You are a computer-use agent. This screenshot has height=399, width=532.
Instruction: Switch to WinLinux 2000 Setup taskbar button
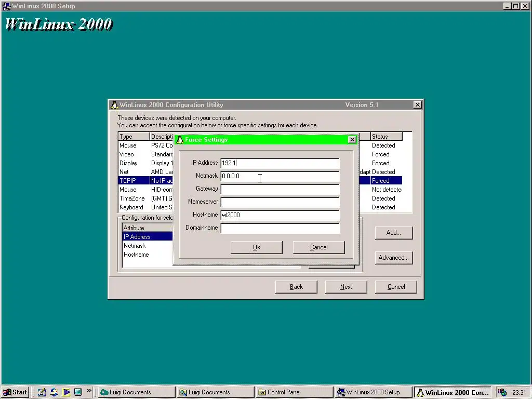pos(373,392)
